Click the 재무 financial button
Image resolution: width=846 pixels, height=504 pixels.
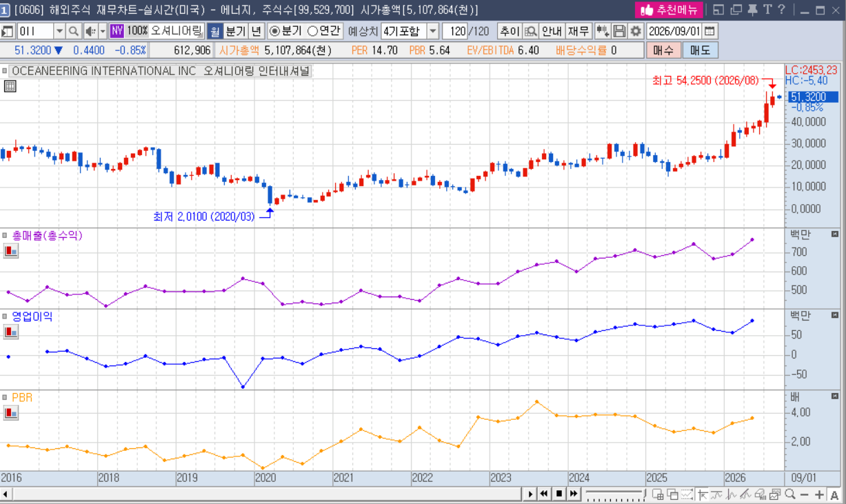pos(578,31)
